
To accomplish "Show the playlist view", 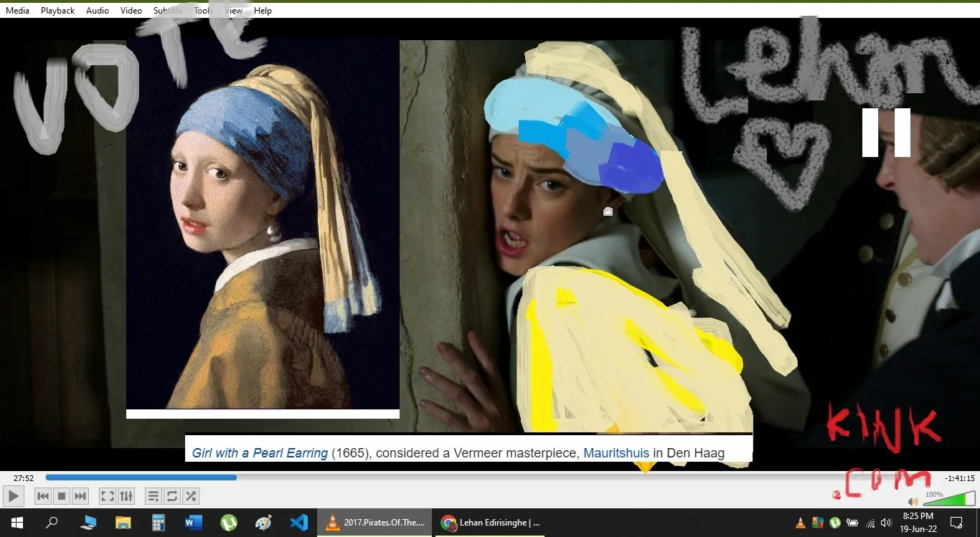I will 153,496.
